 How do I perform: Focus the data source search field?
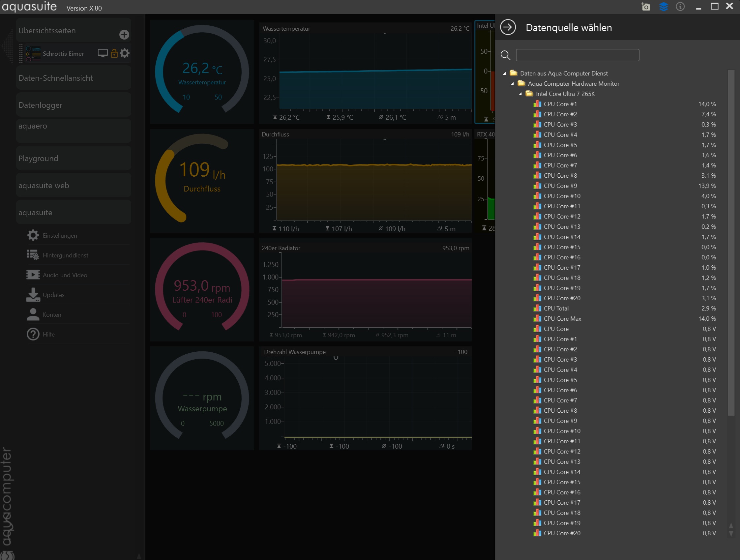tap(577, 55)
